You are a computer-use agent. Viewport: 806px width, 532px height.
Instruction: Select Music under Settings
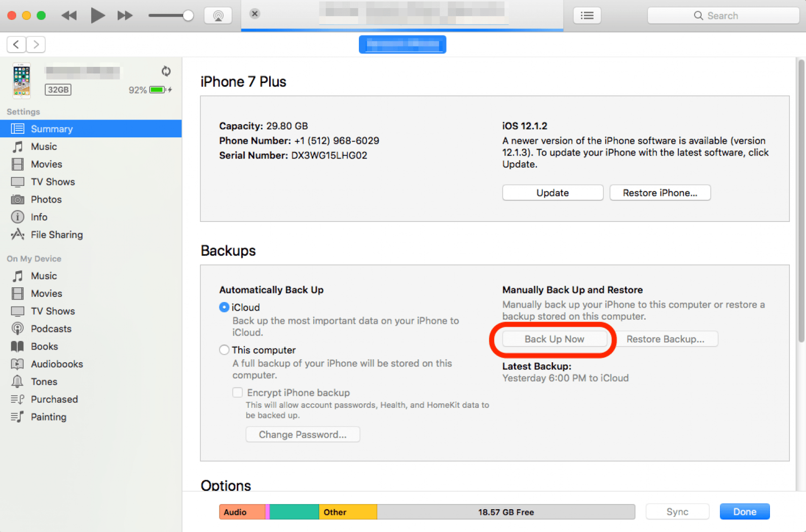[91, 146]
